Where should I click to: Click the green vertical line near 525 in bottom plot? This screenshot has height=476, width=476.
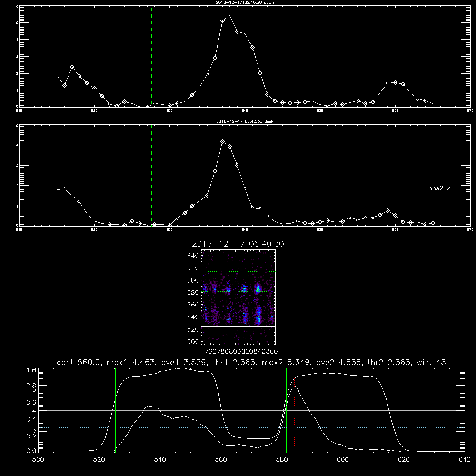[115, 410]
